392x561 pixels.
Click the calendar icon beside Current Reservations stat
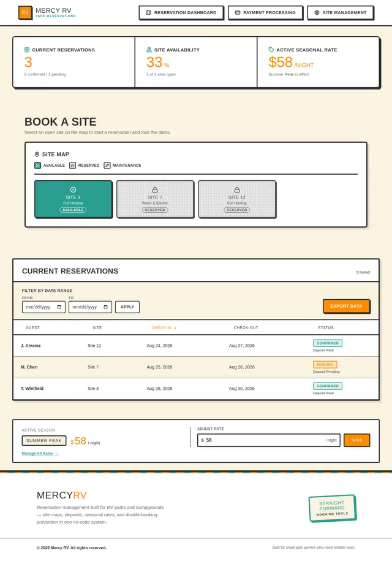(27, 50)
